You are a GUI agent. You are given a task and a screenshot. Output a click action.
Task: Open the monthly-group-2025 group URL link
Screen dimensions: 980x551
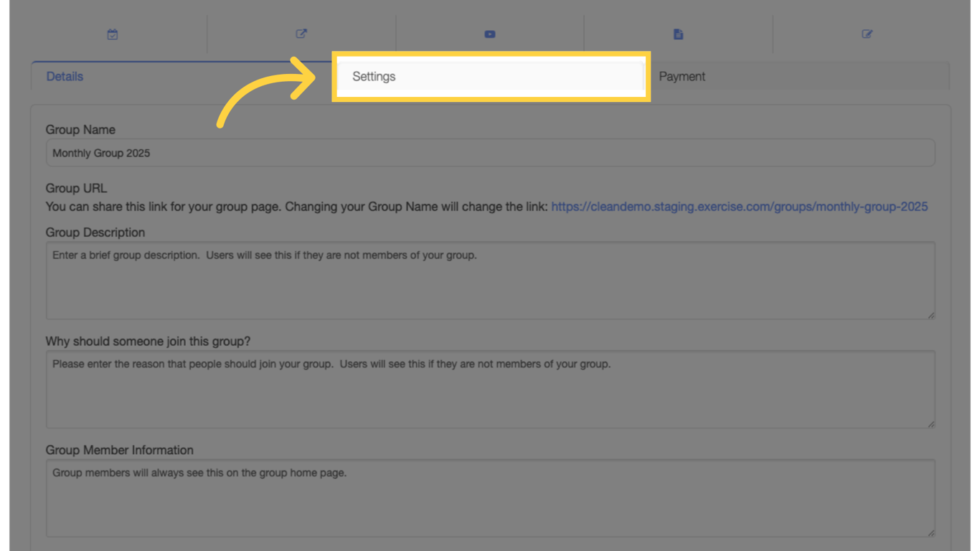click(739, 207)
